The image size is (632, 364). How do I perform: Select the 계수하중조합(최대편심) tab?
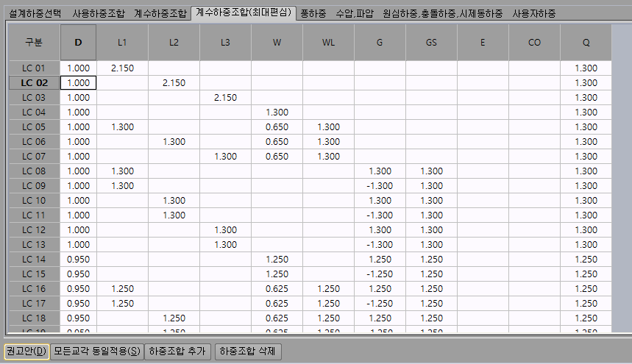(x=244, y=13)
